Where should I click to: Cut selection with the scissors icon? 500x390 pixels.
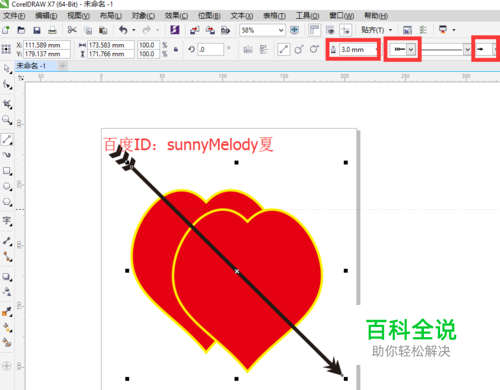click(72, 30)
